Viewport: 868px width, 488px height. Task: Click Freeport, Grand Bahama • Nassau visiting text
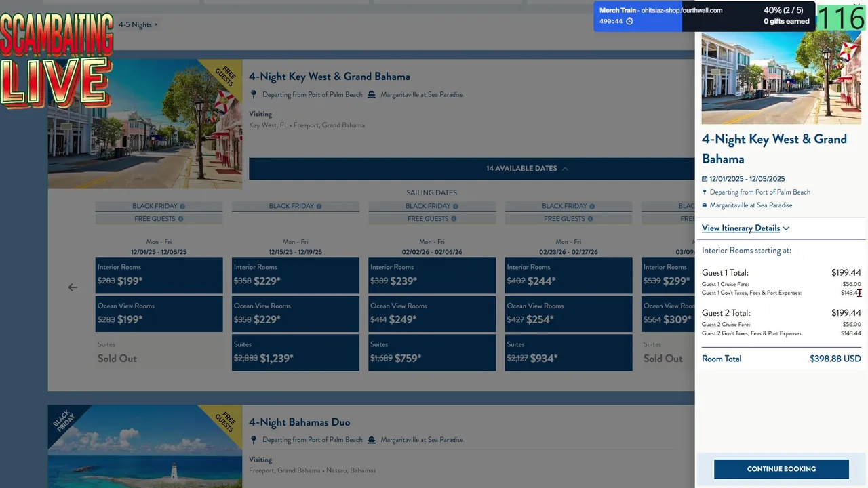click(x=312, y=470)
